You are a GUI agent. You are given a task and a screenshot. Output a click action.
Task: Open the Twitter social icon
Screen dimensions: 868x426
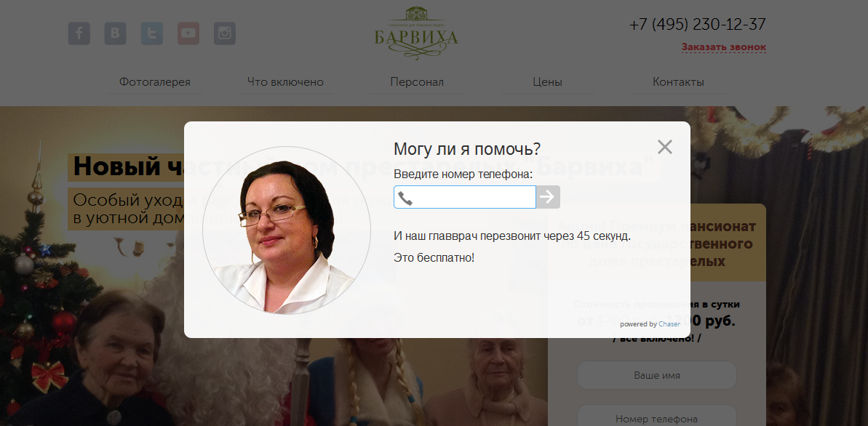(x=151, y=33)
